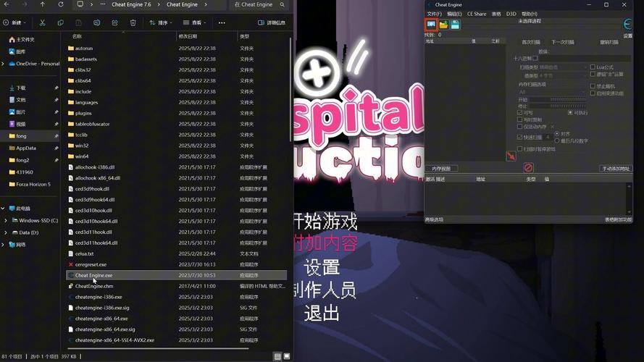Toggle the enable speedhack checkbox
The height and width of the screenshot is (362, 644).
coord(593,93)
